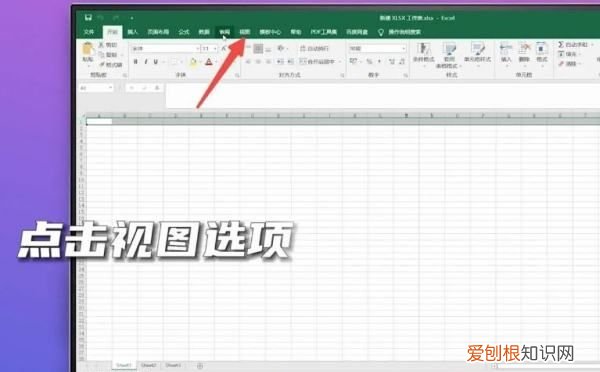The width and height of the screenshot is (600, 372).
Task: Click the Name Box cell reference field
Action: 96,88
